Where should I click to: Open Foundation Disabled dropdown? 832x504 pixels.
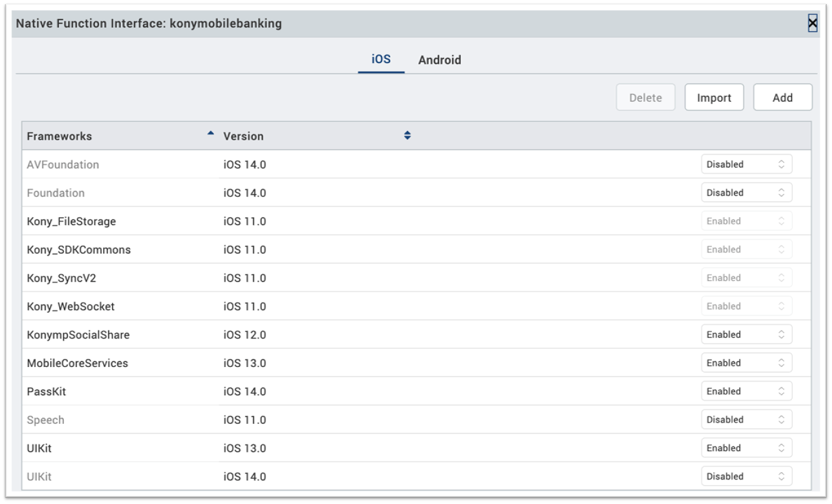click(746, 193)
